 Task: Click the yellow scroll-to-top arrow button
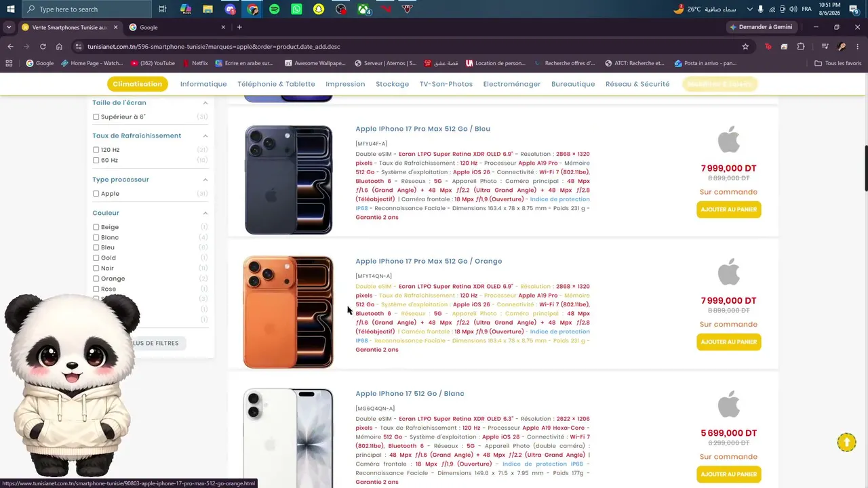(x=846, y=443)
